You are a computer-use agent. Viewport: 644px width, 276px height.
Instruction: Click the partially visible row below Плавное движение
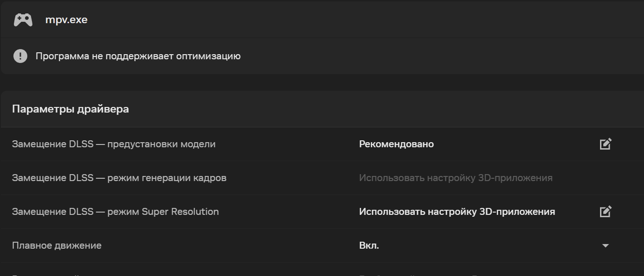322,270
